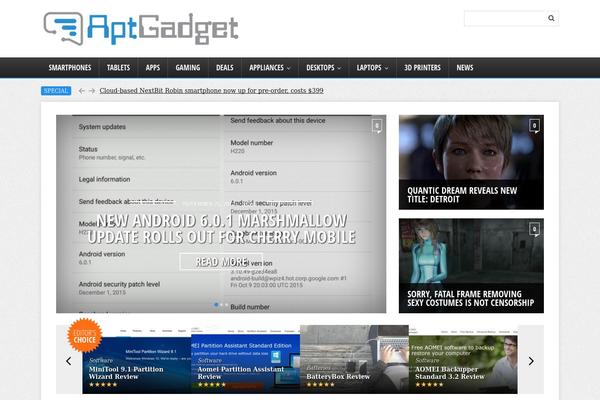Screen dimensions: 600x400
Task: Go to the 3D Printers section
Action: 422,68
